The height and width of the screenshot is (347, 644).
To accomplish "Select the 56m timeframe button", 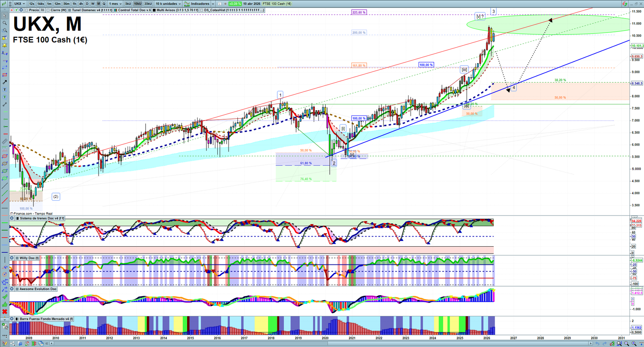I will point(66,4).
